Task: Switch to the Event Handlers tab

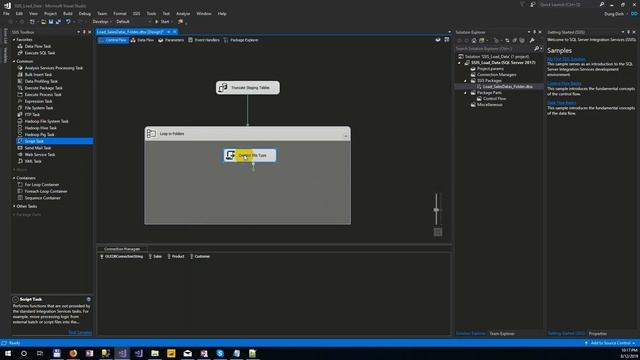Action: [x=203, y=40]
